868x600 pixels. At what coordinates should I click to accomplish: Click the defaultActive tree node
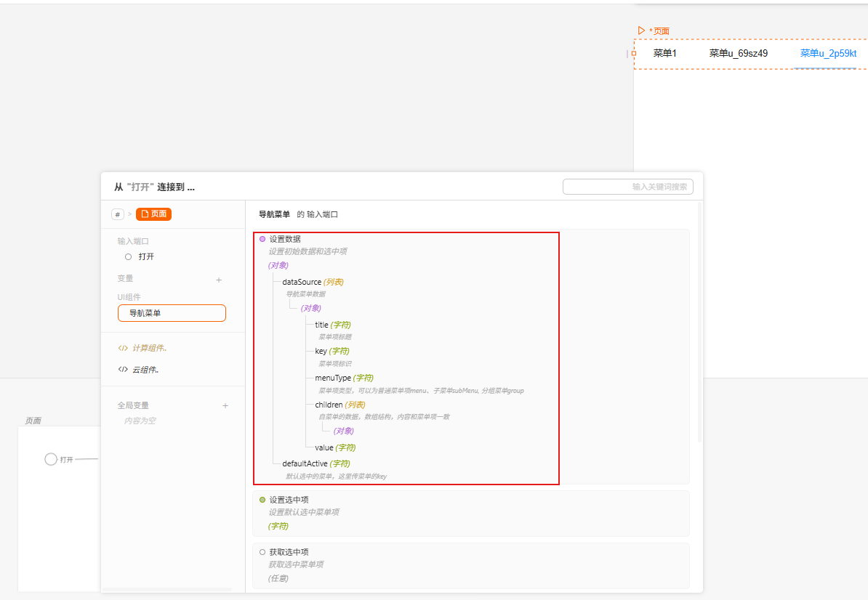tap(305, 463)
